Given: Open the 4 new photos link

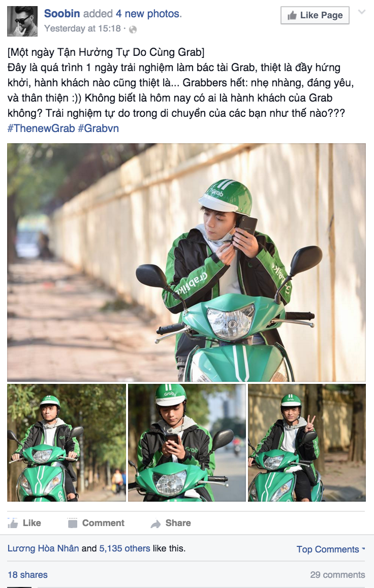Looking at the screenshot, I should click(x=148, y=14).
